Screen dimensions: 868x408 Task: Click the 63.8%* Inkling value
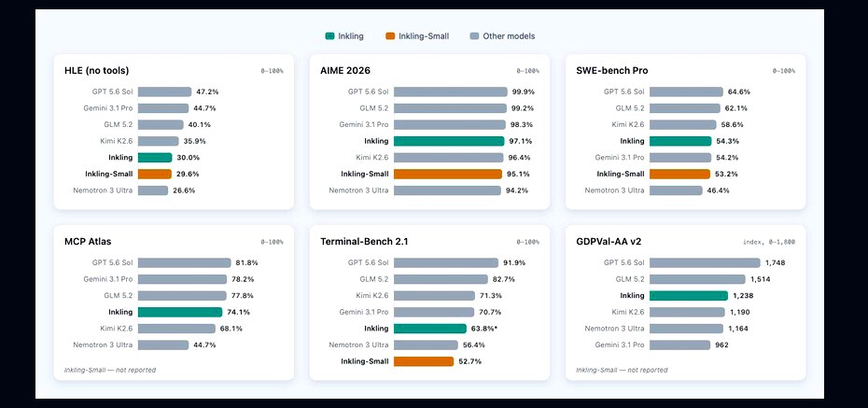coord(483,329)
